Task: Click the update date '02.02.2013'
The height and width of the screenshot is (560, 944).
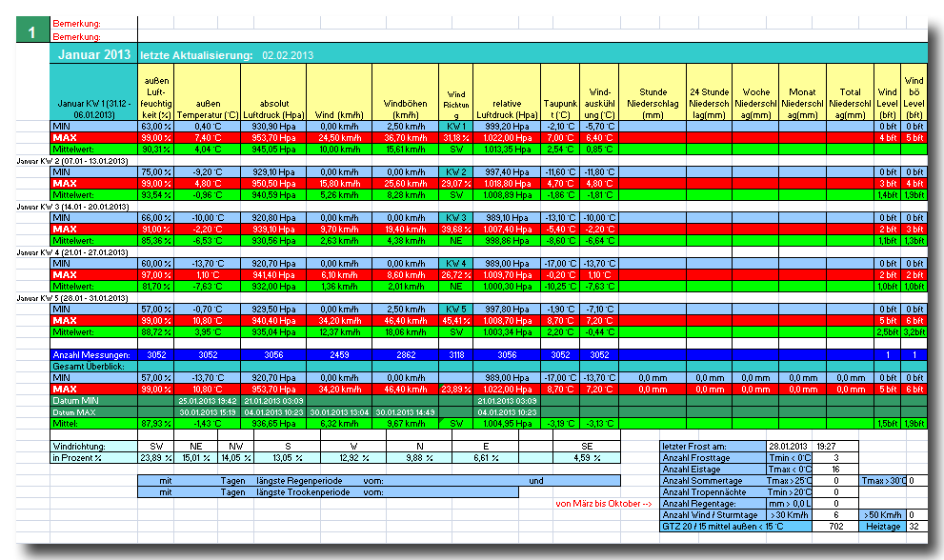Action: [288, 55]
